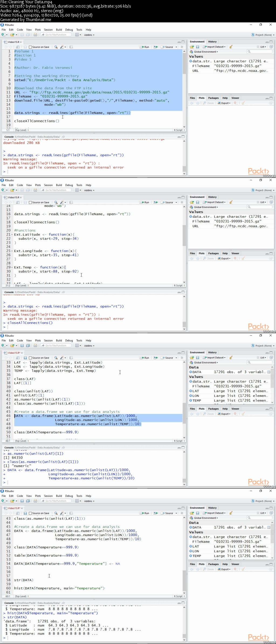The height and width of the screenshot is (644, 276).
Task: Click Save disk icon in the 00:01:34 frame's editor toolbar
Action: pyautogui.click(x=25, y=358)
